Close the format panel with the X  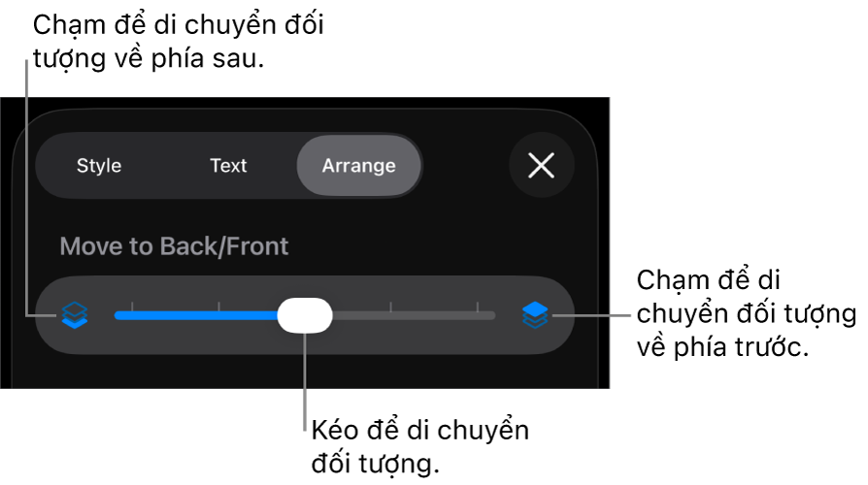pyautogui.click(x=541, y=166)
